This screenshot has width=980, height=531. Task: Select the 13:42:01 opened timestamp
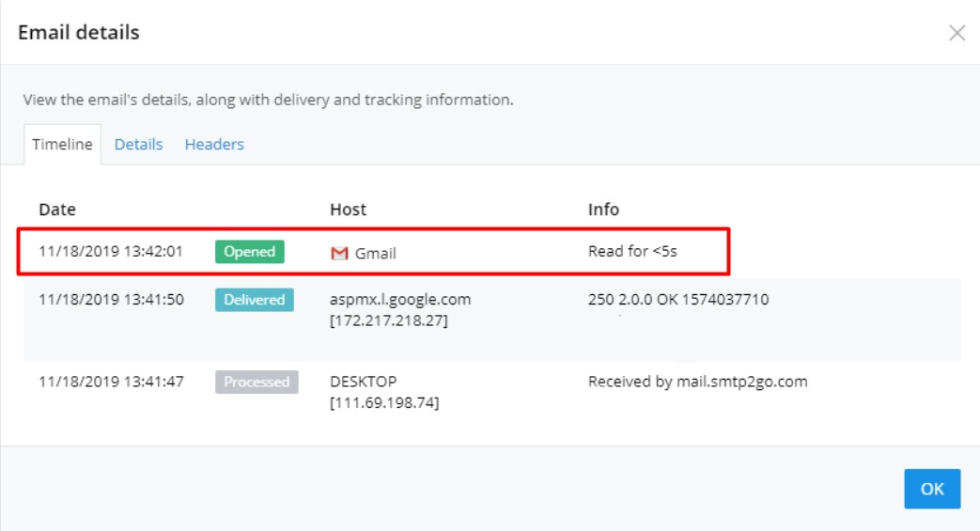pos(111,252)
